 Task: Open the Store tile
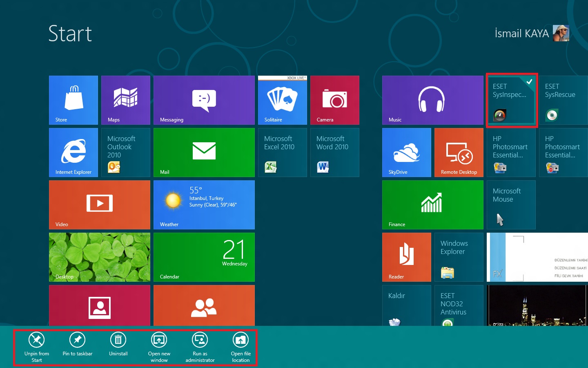pos(73,100)
